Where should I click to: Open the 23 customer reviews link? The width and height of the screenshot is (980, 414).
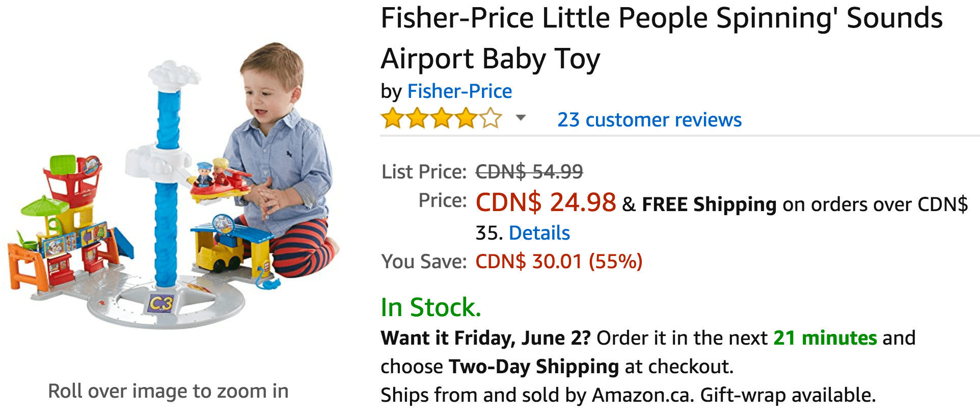tap(649, 120)
